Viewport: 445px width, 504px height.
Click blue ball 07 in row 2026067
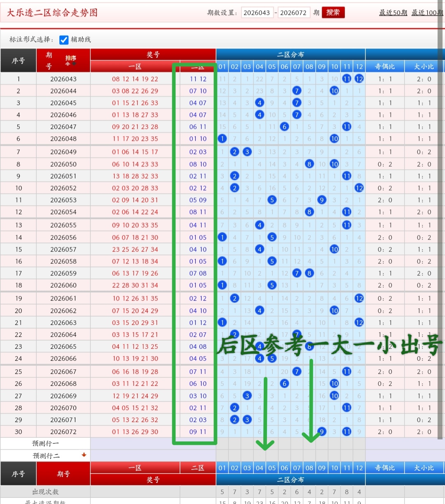tap(297, 371)
